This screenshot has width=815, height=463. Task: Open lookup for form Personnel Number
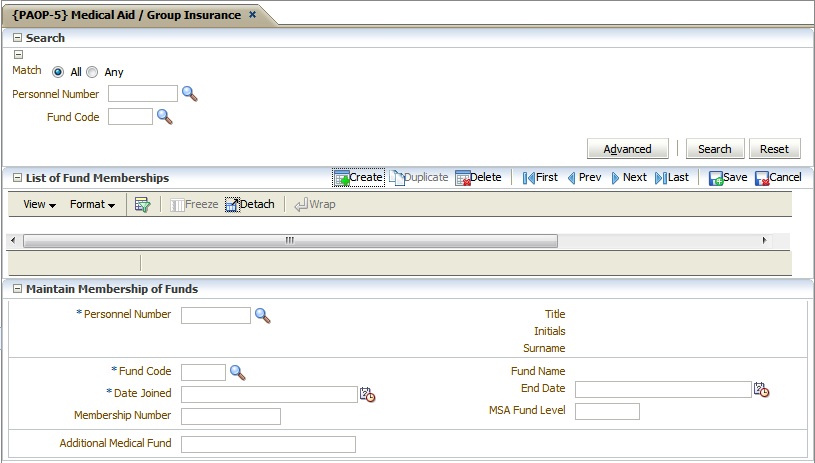coord(262,315)
